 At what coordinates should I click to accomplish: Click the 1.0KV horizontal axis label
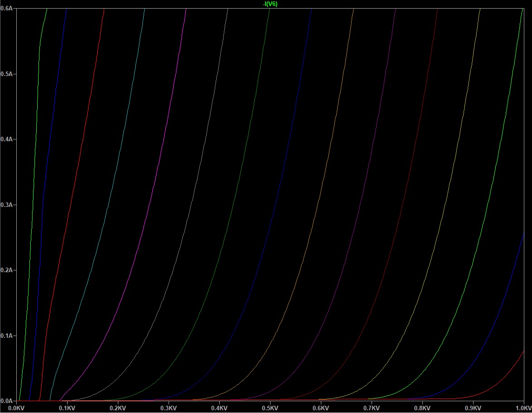523,408
